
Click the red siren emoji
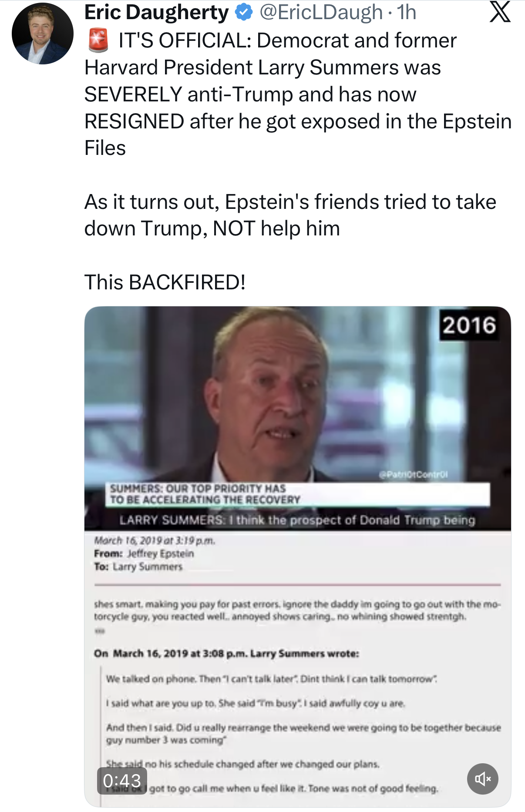[x=98, y=40]
